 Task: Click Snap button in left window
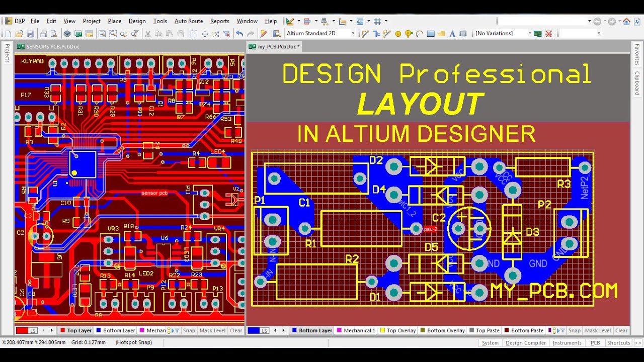click(x=189, y=330)
